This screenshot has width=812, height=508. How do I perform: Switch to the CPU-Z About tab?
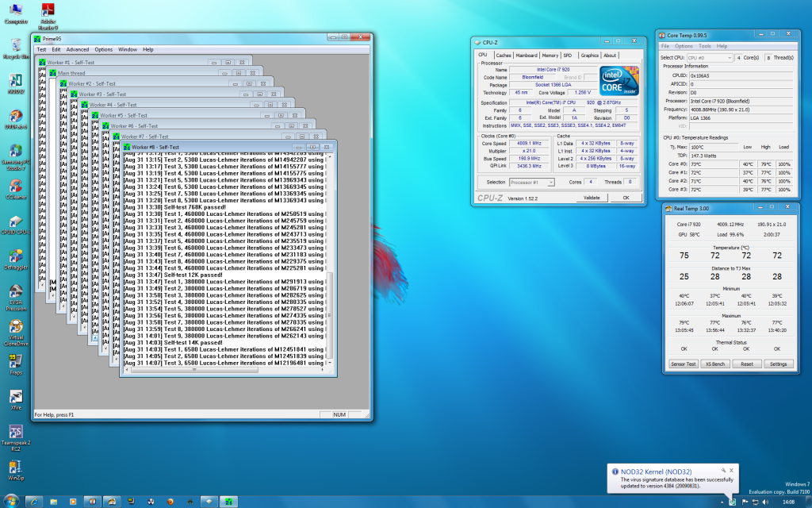pyautogui.click(x=610, y=56)
